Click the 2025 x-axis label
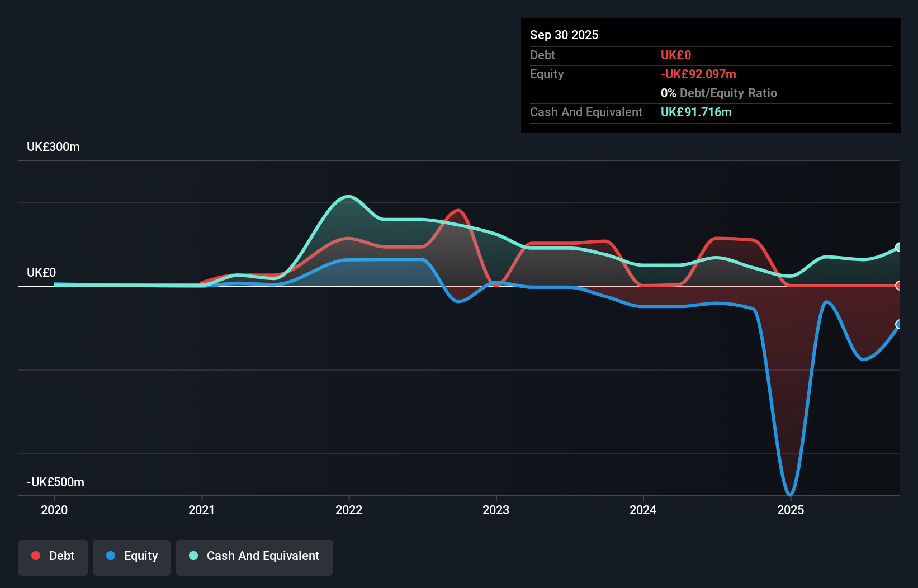The width and height of the screenshot is (918, 588). [791, 510]
